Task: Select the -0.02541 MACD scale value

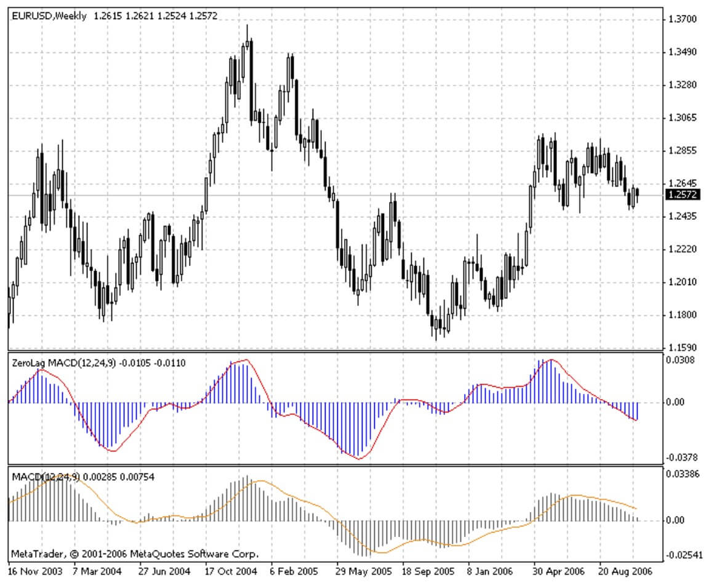Action: (683, 555)
